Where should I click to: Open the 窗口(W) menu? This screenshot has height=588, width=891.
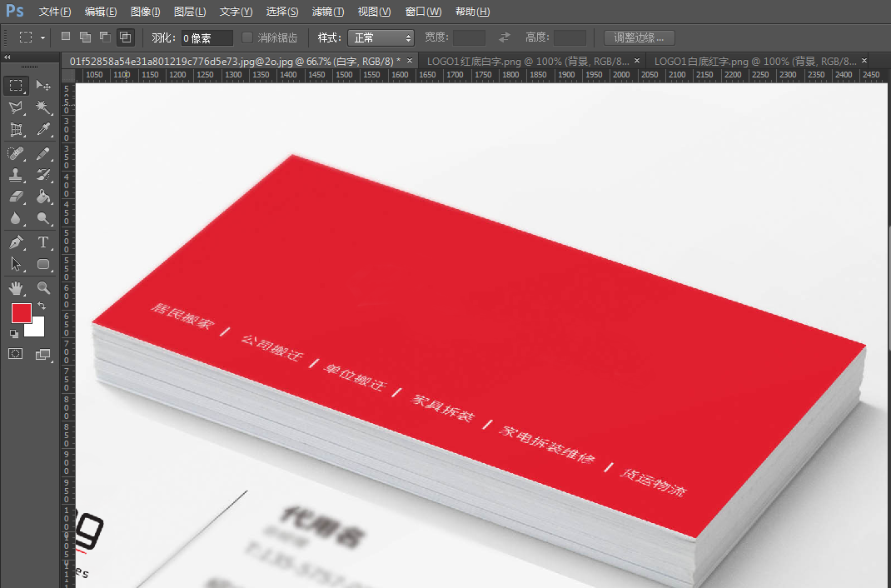[x=423, y=12]
